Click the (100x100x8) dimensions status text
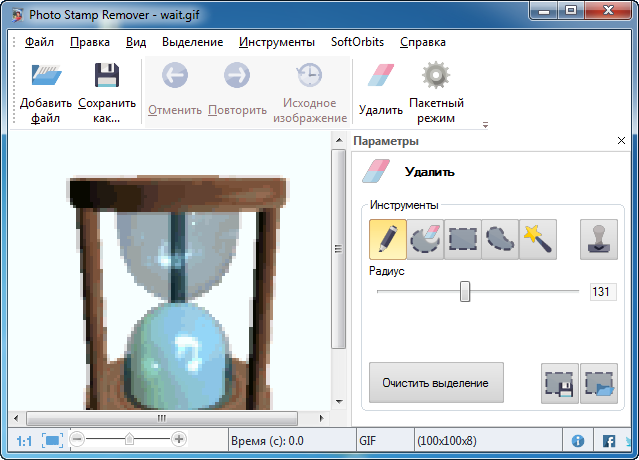Image resolution: width=639 pixels, height=460 pixels. tap(447, 441)
